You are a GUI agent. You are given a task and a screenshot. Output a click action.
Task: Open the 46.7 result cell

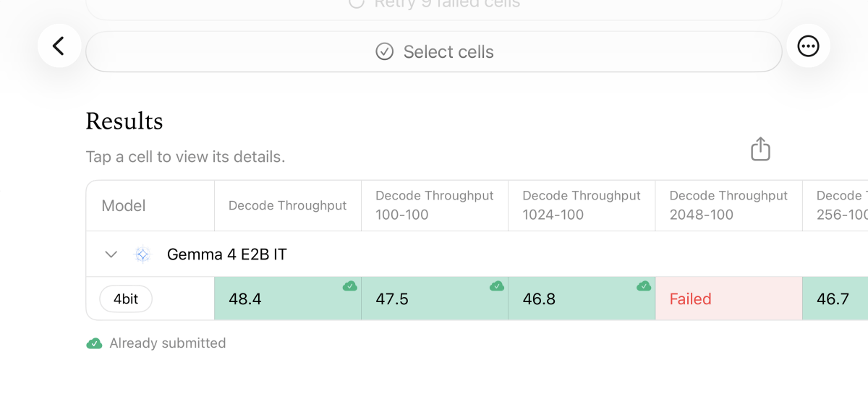(835, 299)
